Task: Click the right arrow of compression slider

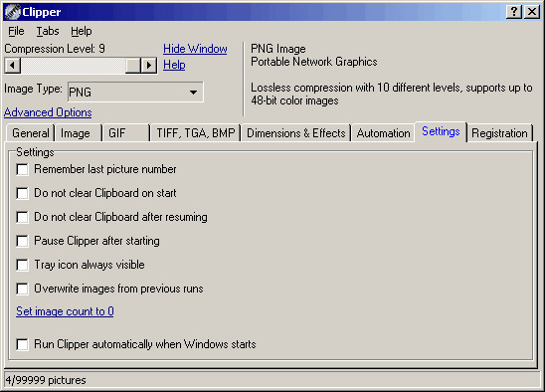Action: pyautogui.click(x=149, y=65)
